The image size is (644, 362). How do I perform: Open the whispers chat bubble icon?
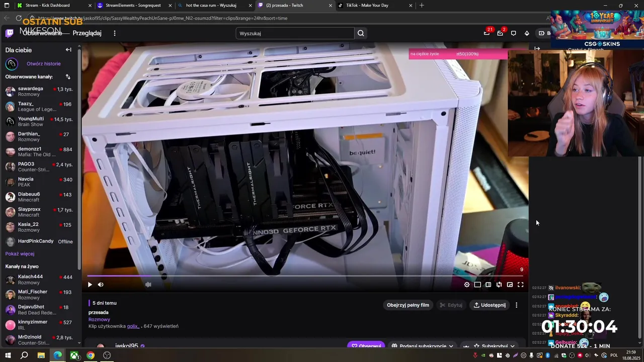513,33
